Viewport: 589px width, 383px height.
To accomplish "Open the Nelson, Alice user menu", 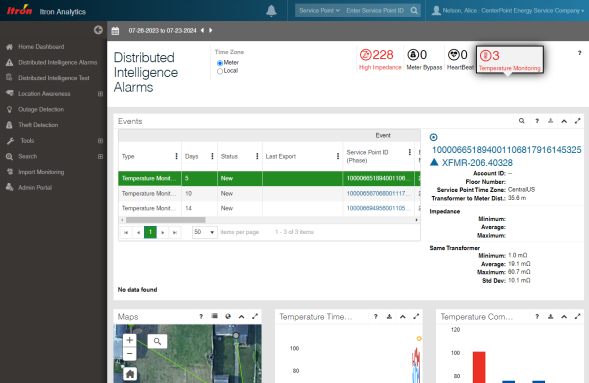I will 508,11.
